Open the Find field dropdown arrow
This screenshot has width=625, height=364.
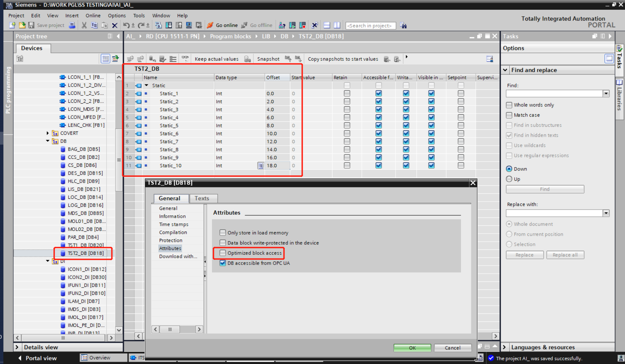pos(606,93)
